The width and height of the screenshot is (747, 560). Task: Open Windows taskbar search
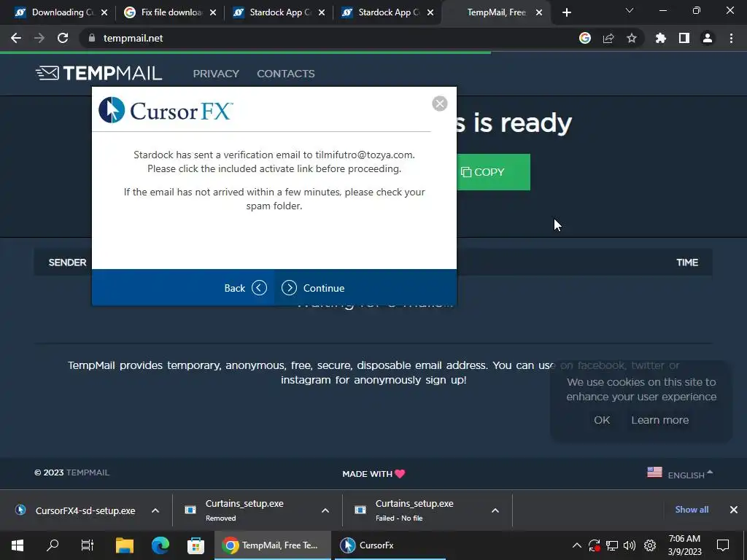tap(53, 545)
